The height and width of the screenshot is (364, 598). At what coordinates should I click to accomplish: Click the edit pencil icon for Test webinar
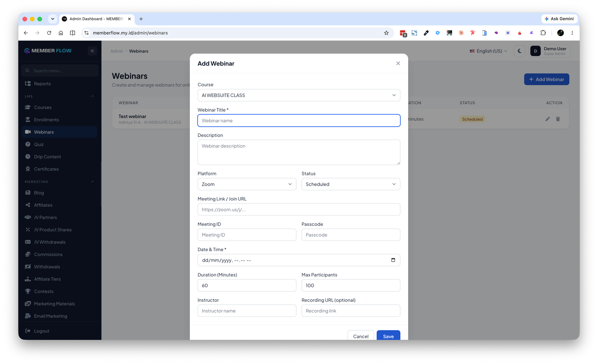(548, 119)
